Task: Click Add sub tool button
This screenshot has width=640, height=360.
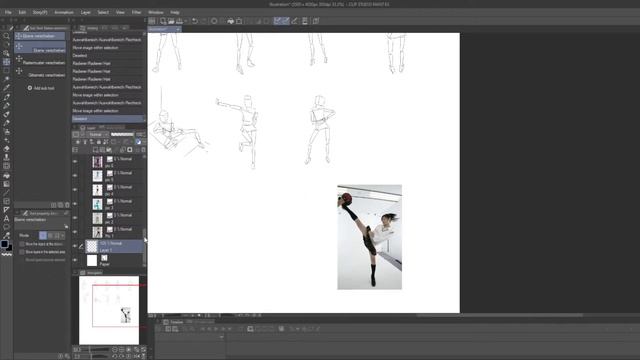Action: coord(40,88)
